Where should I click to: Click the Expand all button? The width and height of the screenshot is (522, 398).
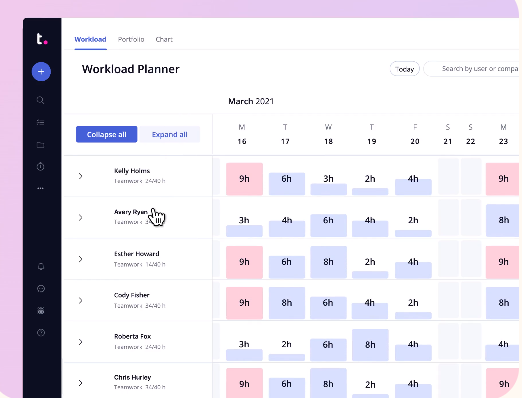click(170, 134)
